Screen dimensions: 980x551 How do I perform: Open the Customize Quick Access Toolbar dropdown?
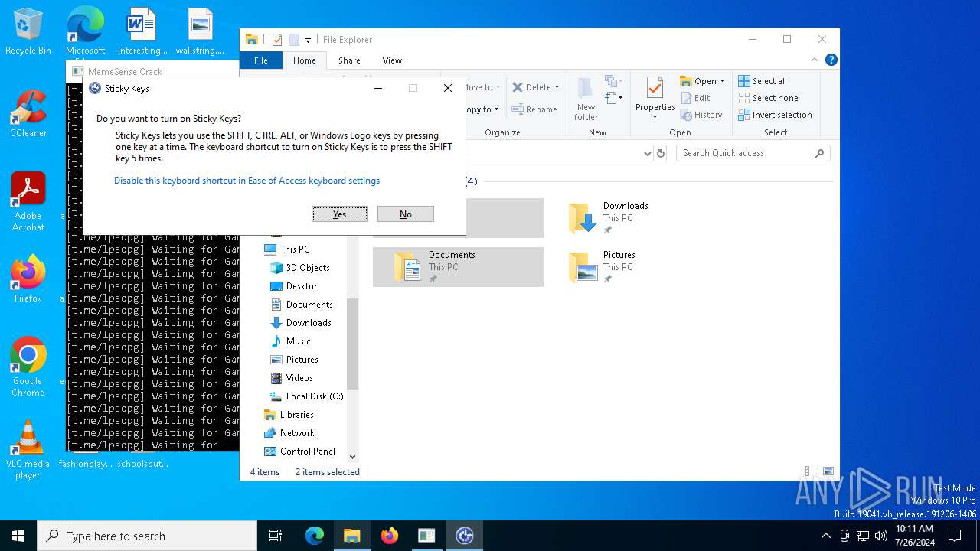(308, 40)
